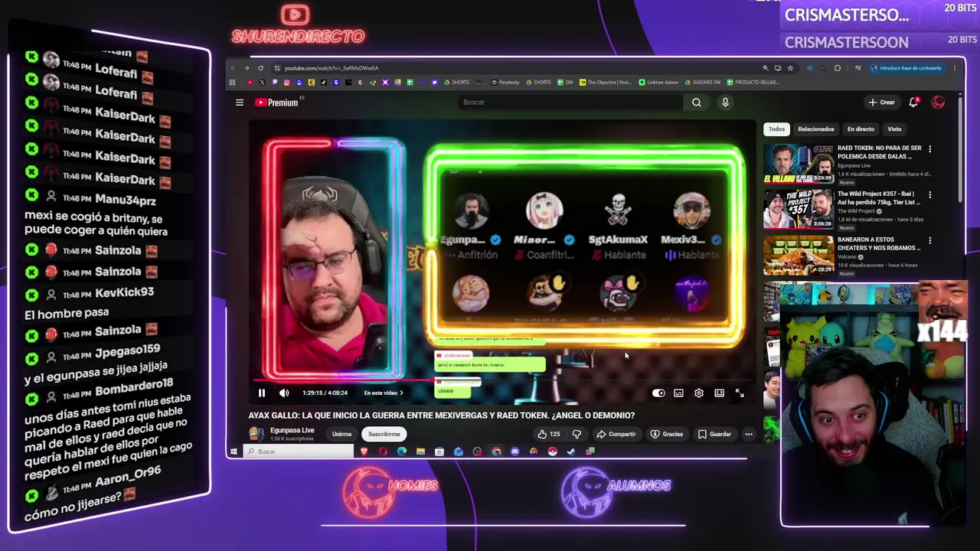Click the 'Gracias' button
This screenshot has width=980, height=551.
(x=667, y=434)
